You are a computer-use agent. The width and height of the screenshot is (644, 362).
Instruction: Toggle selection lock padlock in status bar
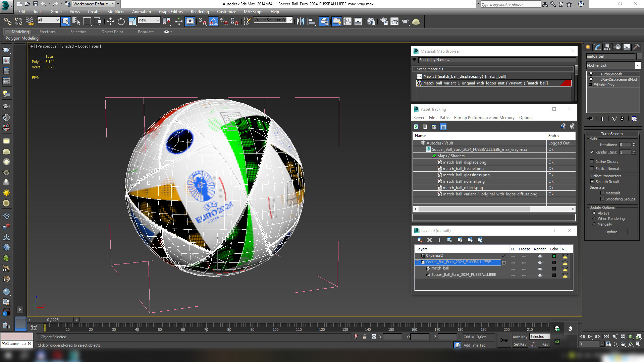(x=365, y=337)
